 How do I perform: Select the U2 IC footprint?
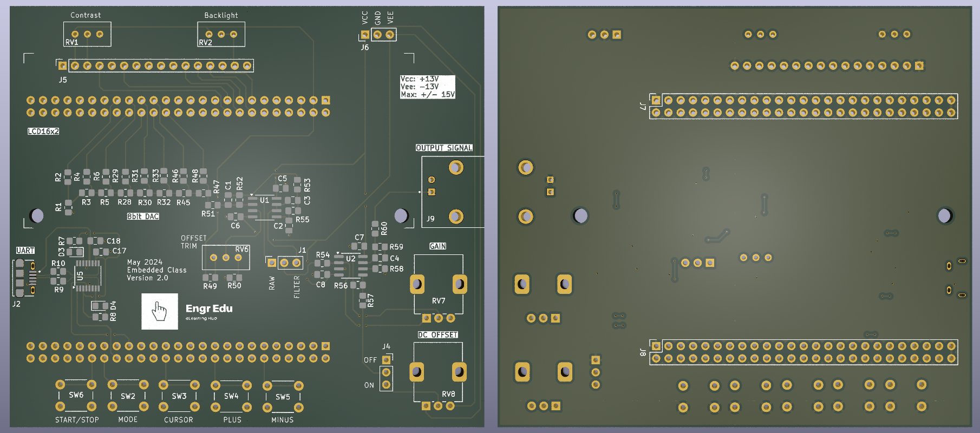(x=351, y=265)
